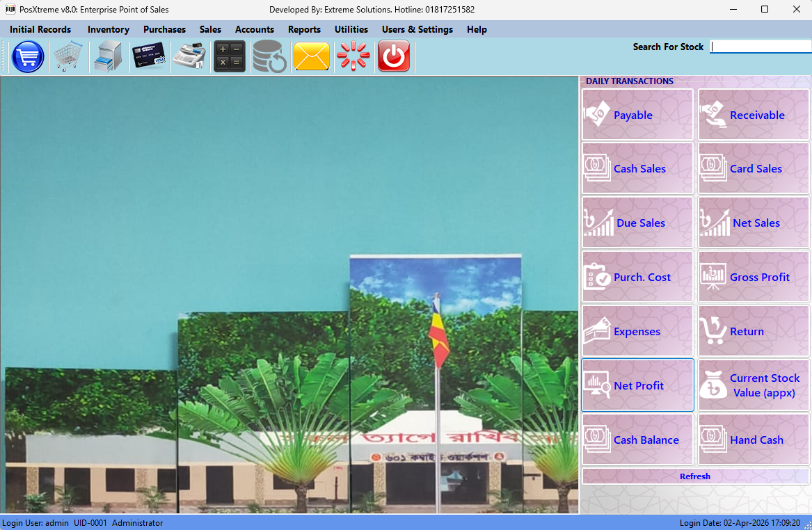
Task: Click the Cash Sales tile
Action: pos(637,168)
